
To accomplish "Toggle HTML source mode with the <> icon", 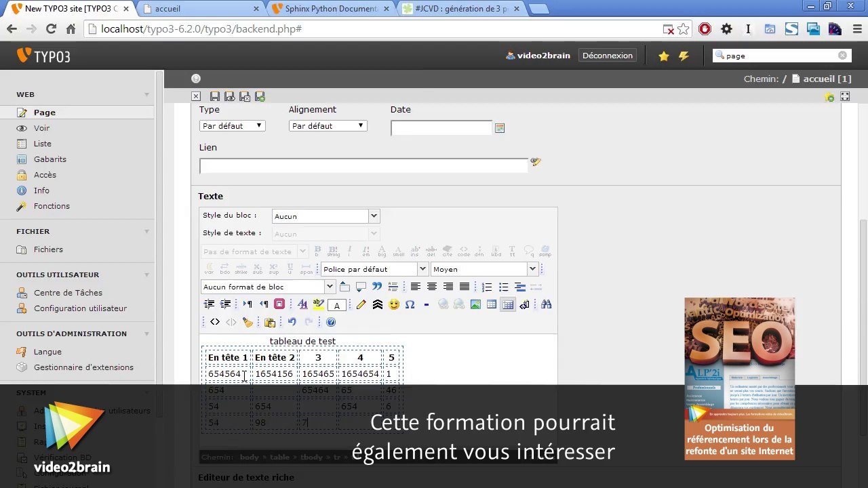I will [x=215, y=322].
